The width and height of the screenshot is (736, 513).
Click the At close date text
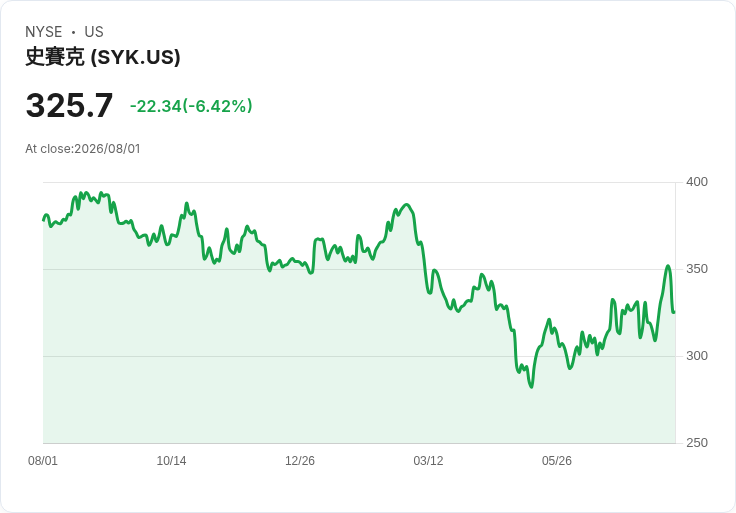coord(83,149)
